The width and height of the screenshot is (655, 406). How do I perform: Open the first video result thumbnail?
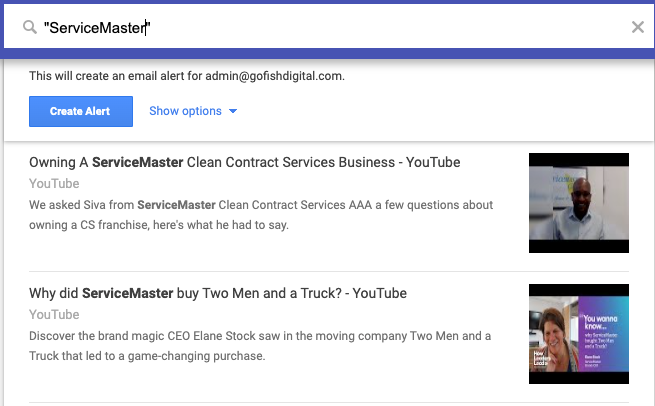(578, 202)
